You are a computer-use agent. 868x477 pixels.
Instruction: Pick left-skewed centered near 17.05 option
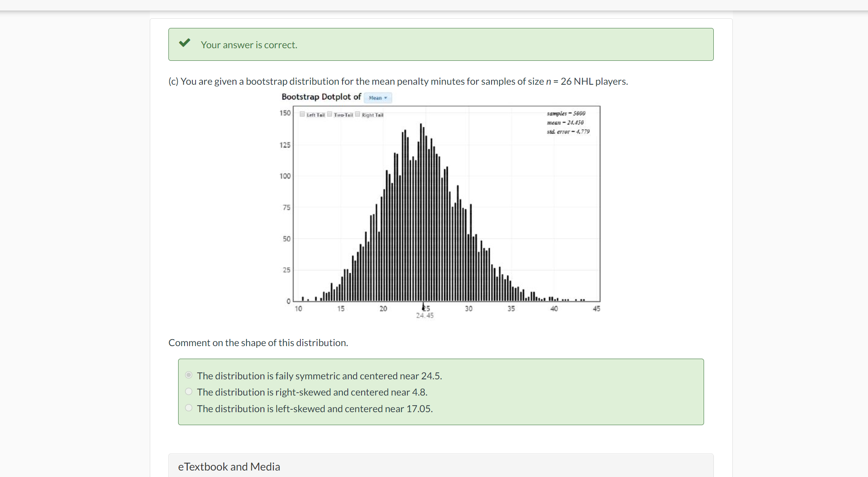tap(189, 408)
